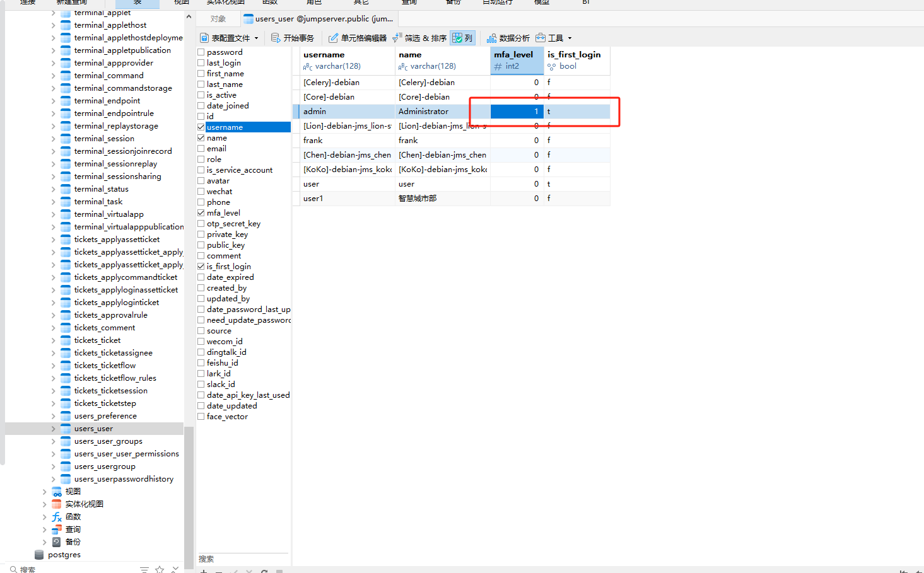Click the Materialized Views (实体化视图) icon

pyautogui.click(x=57, y=504)
